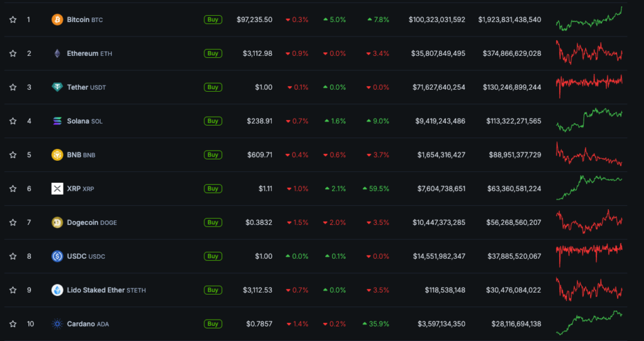Click the BNB red sparkline chart
The image size is (644, 341).
[x=589, y=154]
